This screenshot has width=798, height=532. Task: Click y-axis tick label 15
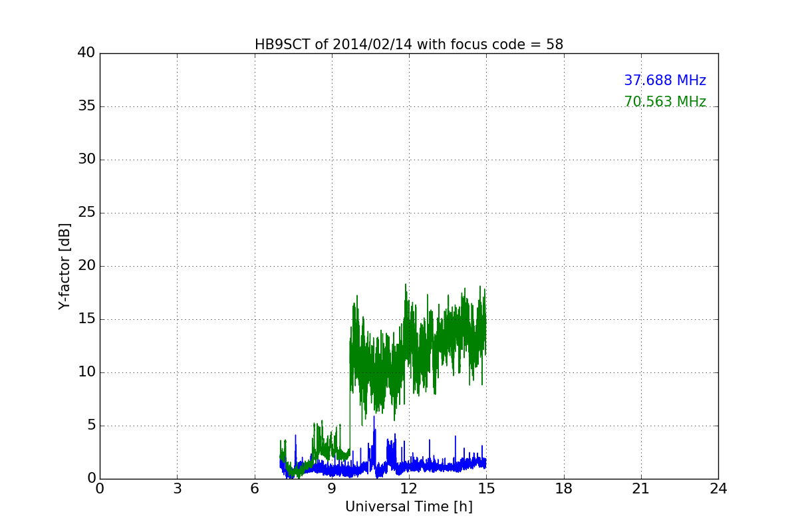[86, 319]
